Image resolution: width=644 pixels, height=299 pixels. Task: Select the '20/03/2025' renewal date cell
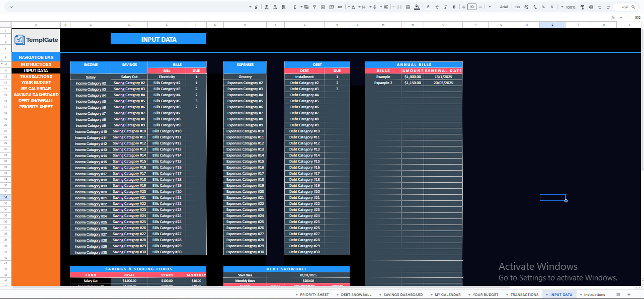443,83
